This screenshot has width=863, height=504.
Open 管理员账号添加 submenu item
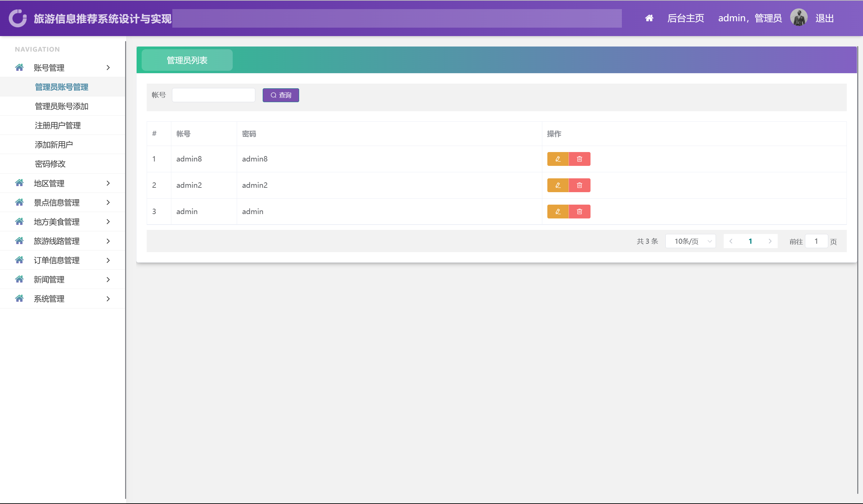point(62,106)
